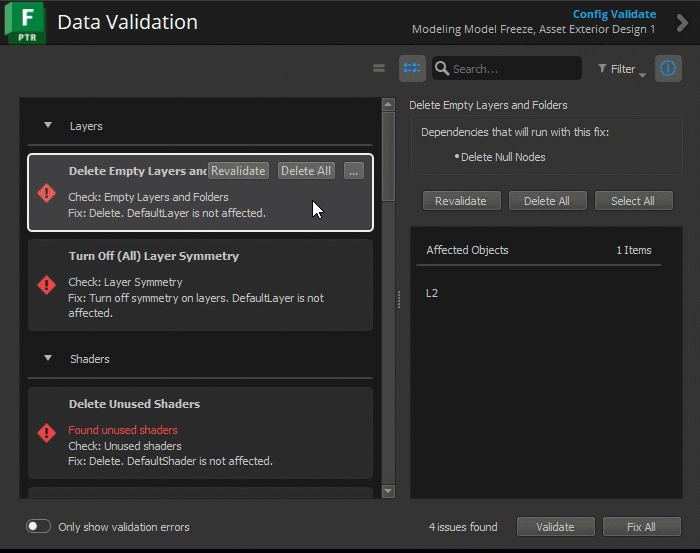The width and height of the screenshot is (700, 553).
Task: Toggle Only show validation errors switch
Action: point(39,527)
